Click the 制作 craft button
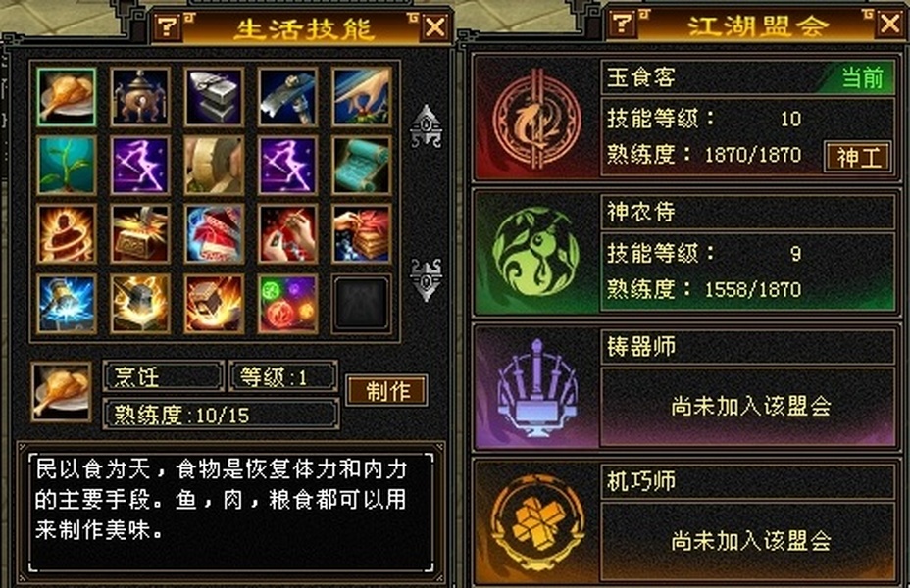 (387, 391)
